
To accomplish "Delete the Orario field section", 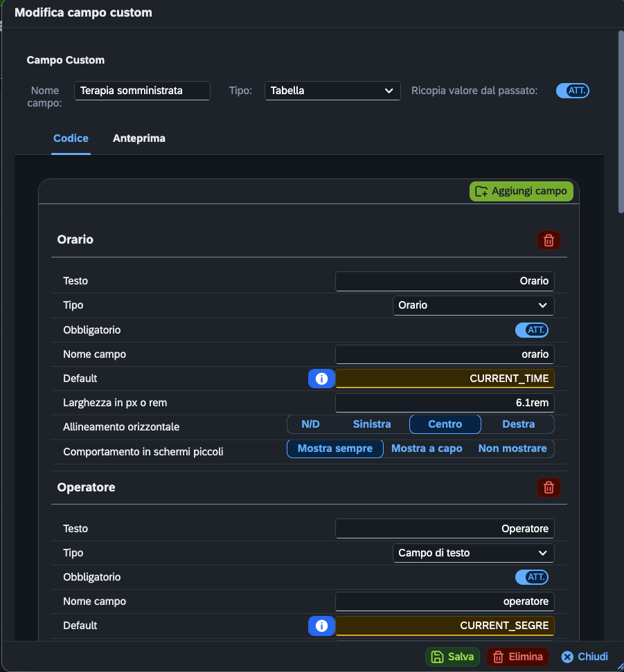I will coord(549,240).
